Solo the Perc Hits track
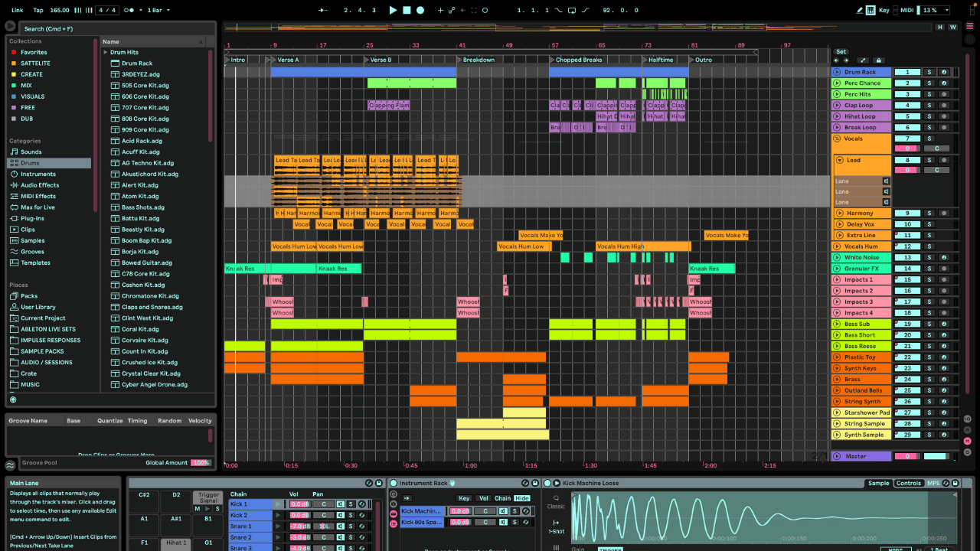The height and width of the screenshot is (551, 980). (x=929, y=94)
